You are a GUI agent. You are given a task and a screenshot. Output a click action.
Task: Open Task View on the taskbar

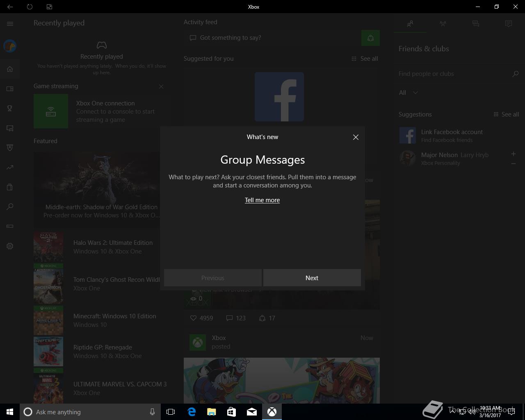(171, 412)
